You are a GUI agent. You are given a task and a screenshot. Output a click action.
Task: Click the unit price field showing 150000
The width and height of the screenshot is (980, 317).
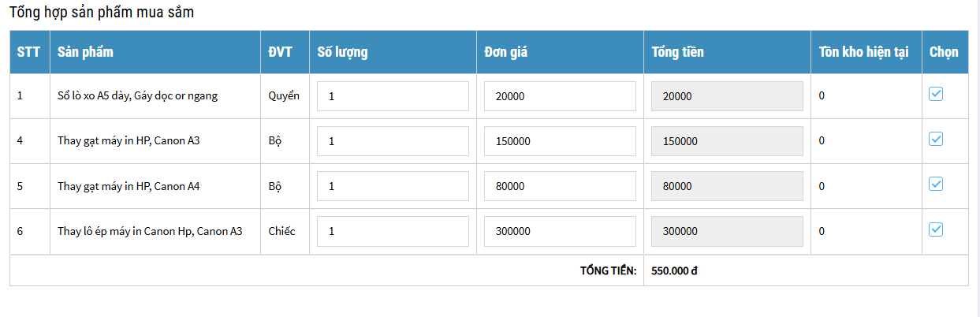click(x=560, y=141)
